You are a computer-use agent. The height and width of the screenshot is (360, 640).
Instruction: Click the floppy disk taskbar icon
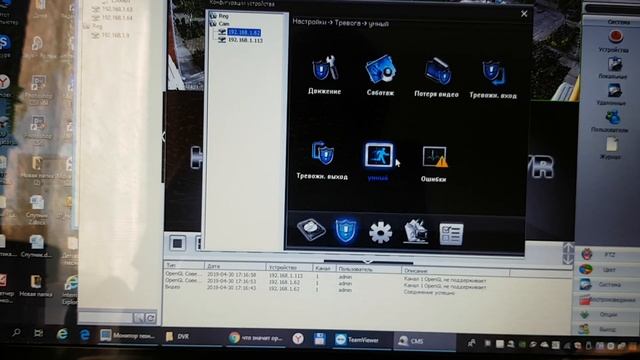click(x=319, y=339)
